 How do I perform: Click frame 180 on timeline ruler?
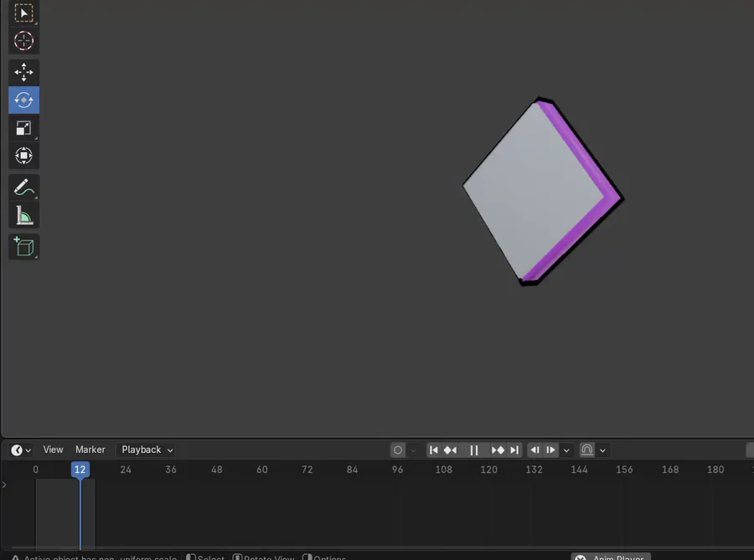[x=715, y=470]
